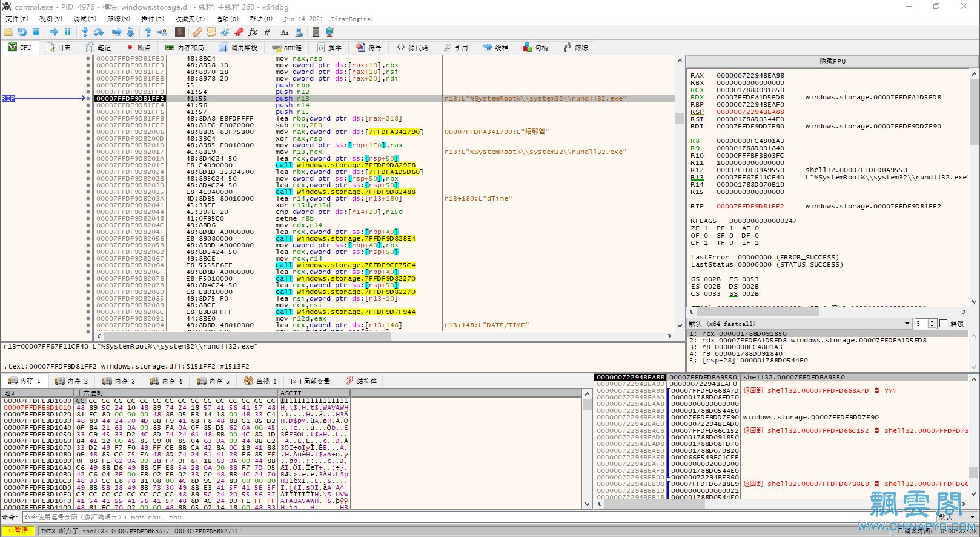The image size is (980, 537).
Task: Switch to the 引用 tab
Action: pyautogui.click(x=456, y=47)
